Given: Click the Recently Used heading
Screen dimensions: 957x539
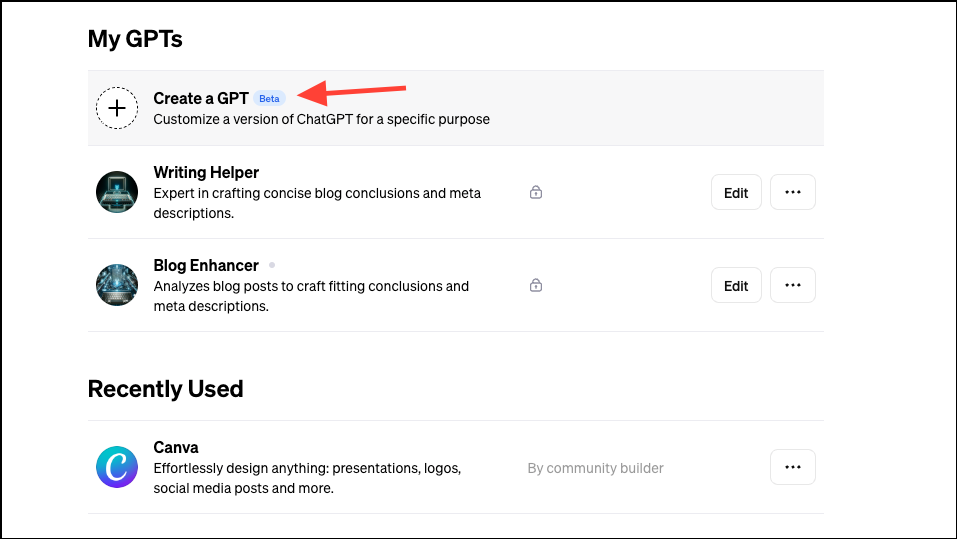Looking at the screenshot, I should pyautogui.click(x=165, y=389).
